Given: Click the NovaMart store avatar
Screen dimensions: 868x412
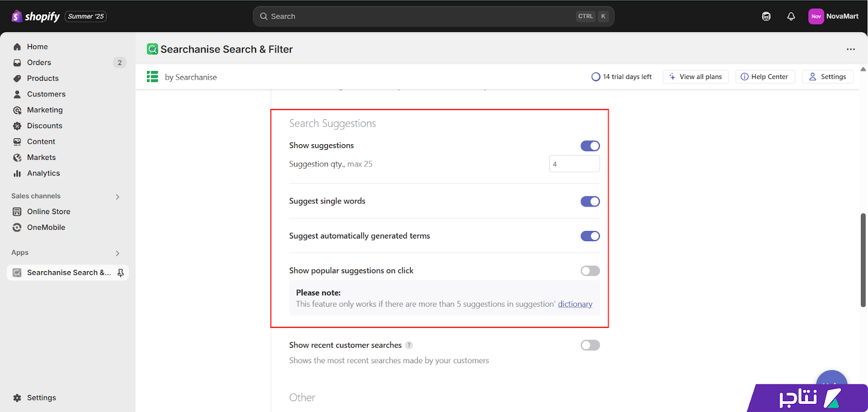Looking at the screenshot, I should tap(816, 16).
